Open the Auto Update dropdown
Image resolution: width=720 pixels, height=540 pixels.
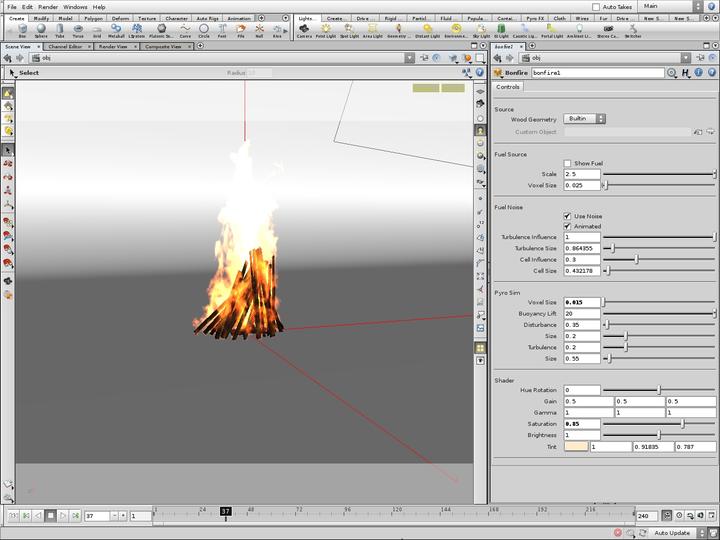coord(677,533)
